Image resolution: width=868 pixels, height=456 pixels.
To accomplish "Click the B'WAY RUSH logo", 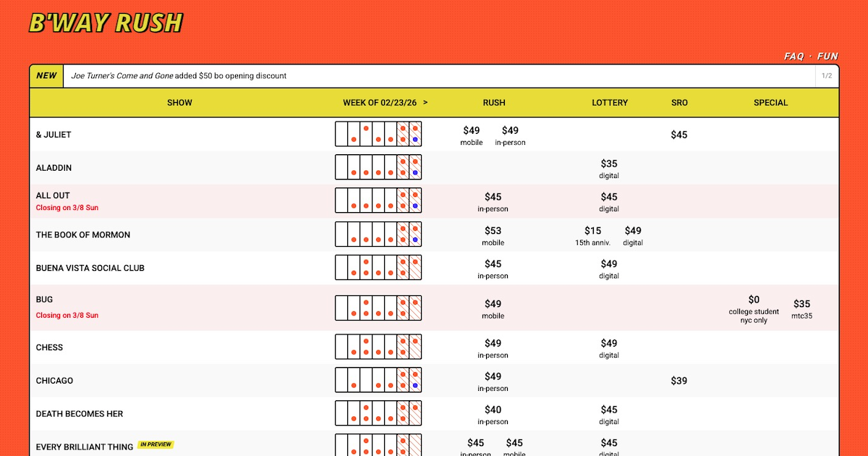I will click(106, 22).
